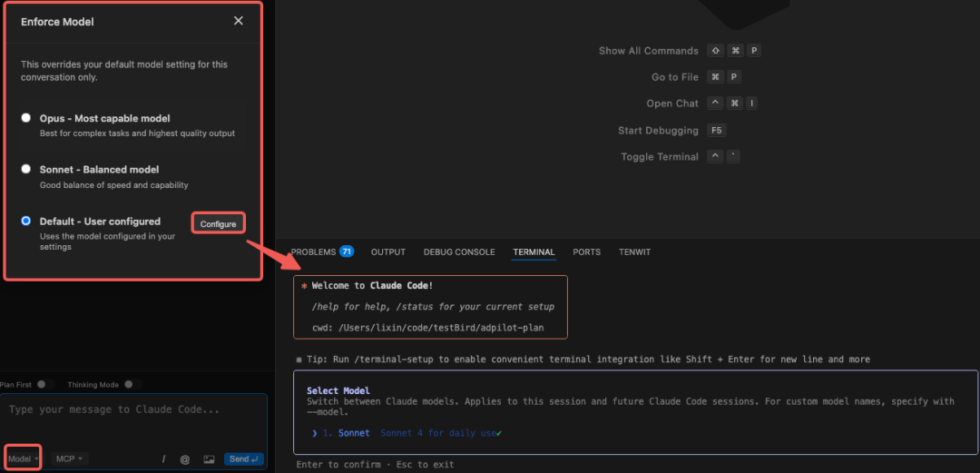The width and height of the screenshot is (980, 473).
Task: Click the 'Show All Commands' shortcut label
Action: click(648, 51)
